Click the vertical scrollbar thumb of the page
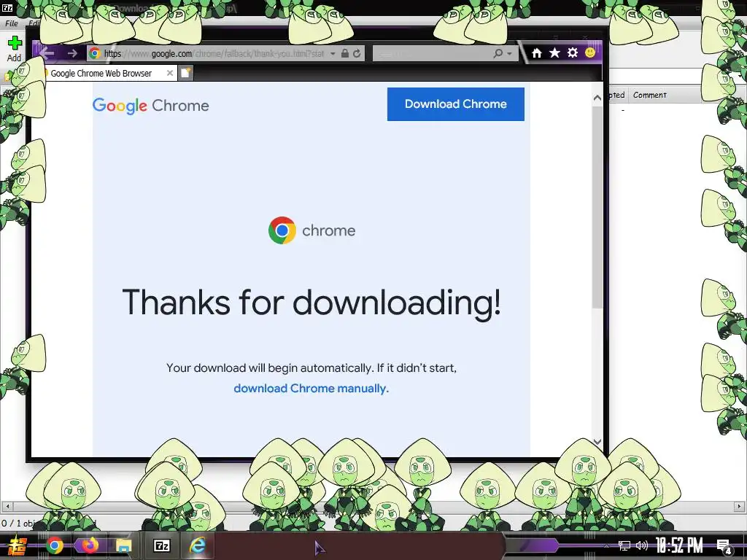The height and width of the screenshot is (560, 747). pyautogui.click(x=597, y=207)
